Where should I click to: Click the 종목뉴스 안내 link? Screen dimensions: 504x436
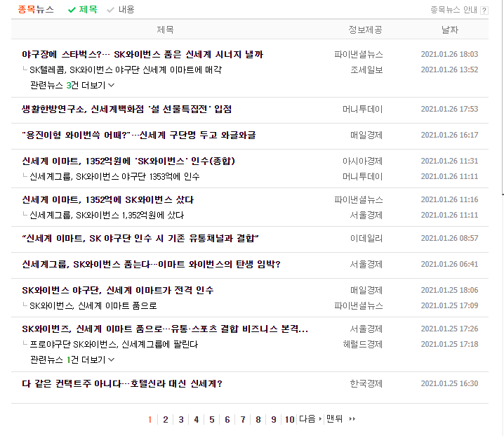pyautogui.click(x=453, y=11)
